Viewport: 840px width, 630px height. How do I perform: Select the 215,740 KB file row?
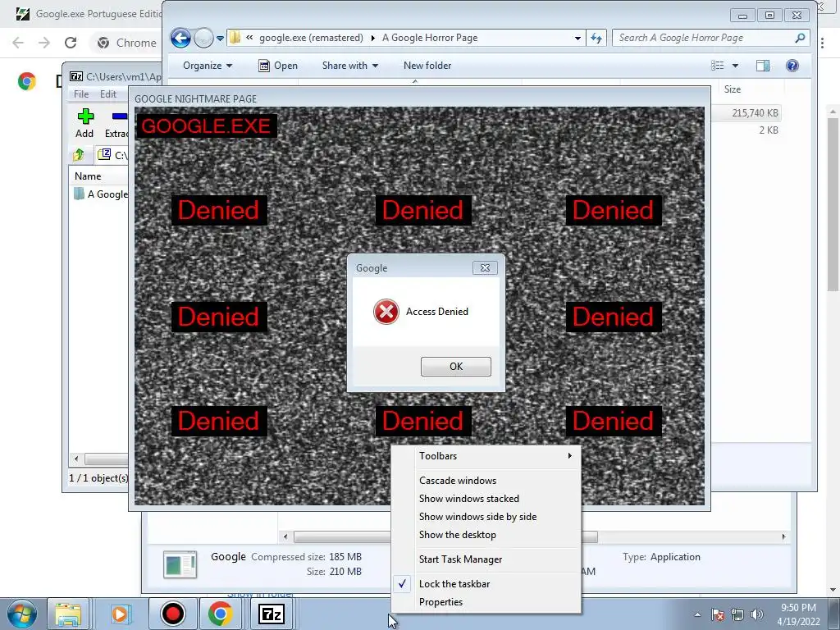[x=747, y=113]
